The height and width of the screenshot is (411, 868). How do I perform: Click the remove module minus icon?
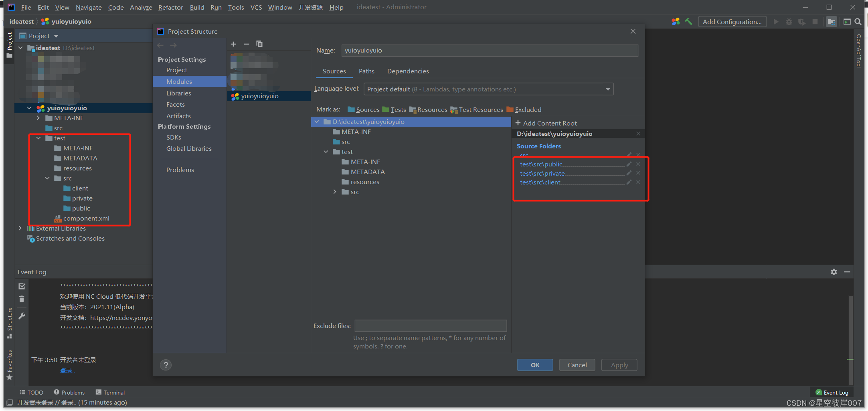point(247,44)
